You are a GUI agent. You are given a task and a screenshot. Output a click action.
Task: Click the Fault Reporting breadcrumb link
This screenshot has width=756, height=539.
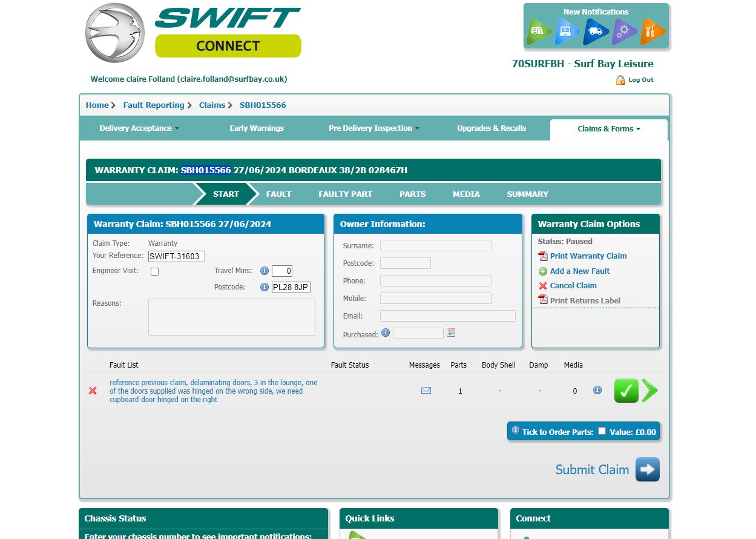[154, 105]
